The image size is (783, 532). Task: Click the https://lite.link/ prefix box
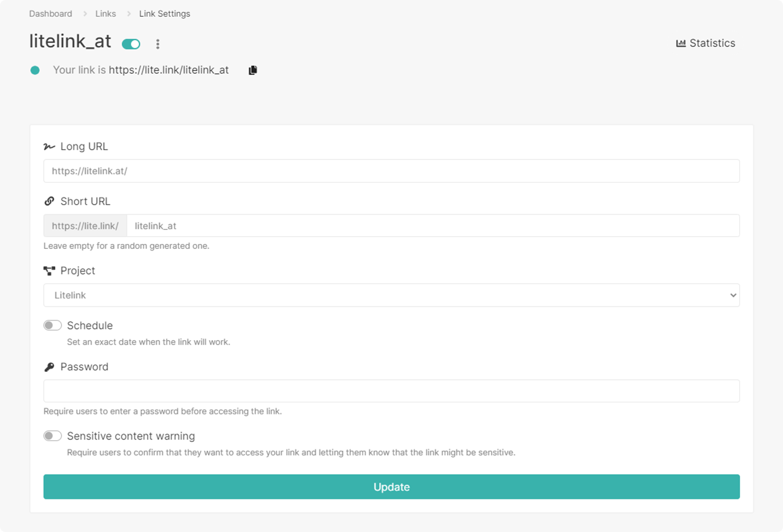click(85, 226)
